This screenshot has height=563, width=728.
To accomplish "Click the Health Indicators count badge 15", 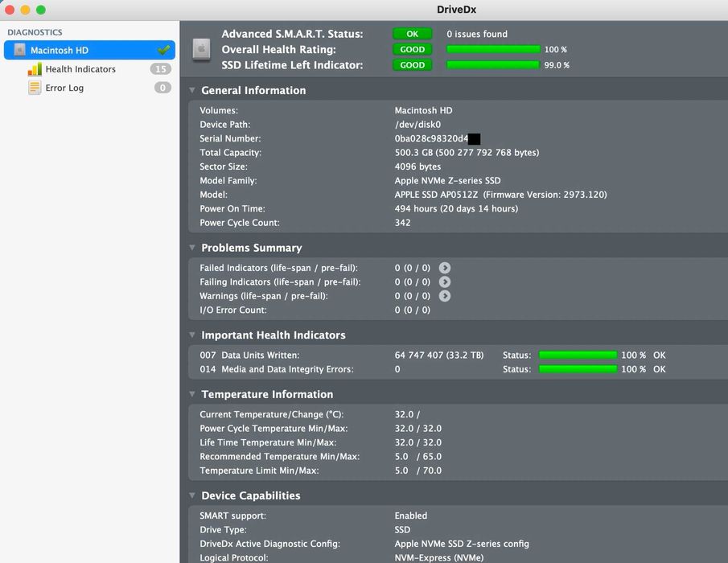I will click(161, 69).
